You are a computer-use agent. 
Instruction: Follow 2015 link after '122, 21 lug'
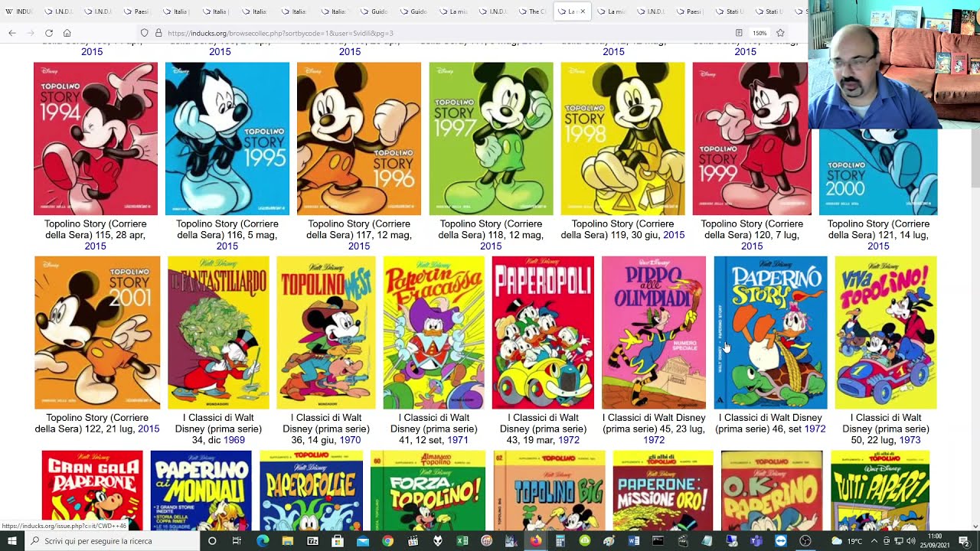click(x=149, y=429)
